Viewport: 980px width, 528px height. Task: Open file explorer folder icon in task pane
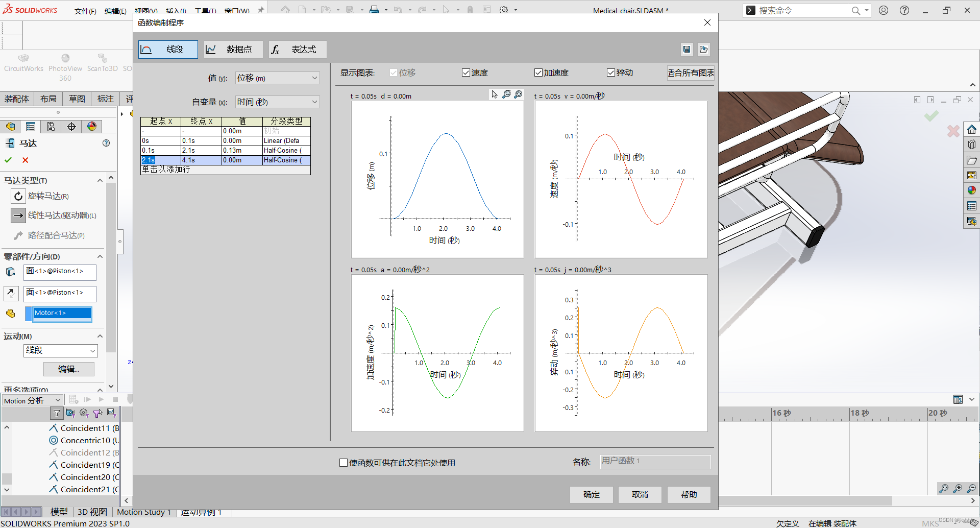(972, 160)
